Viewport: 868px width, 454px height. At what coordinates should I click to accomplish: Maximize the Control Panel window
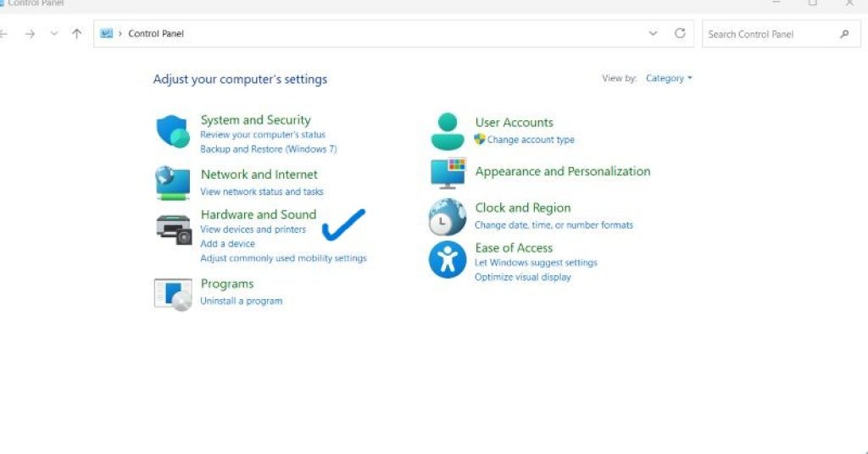tap(813, 3)
